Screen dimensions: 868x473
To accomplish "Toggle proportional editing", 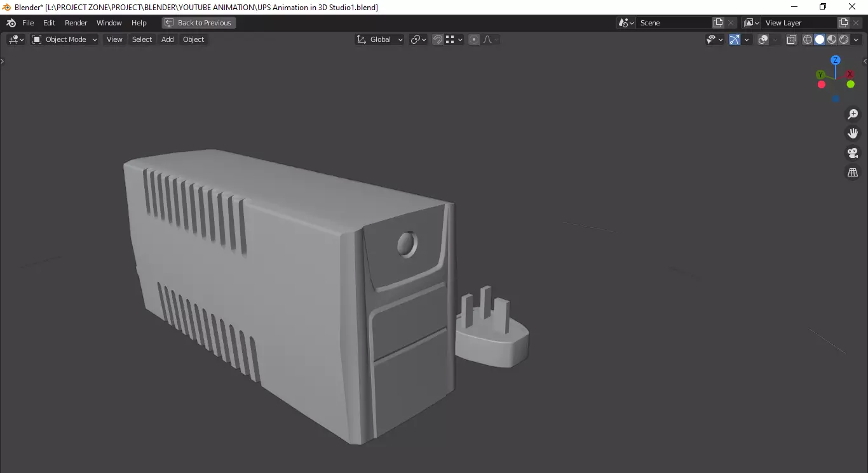I will [473, 39].
